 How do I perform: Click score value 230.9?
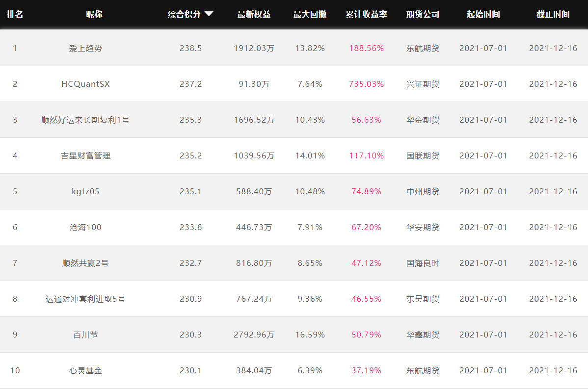tap(190, 299)
